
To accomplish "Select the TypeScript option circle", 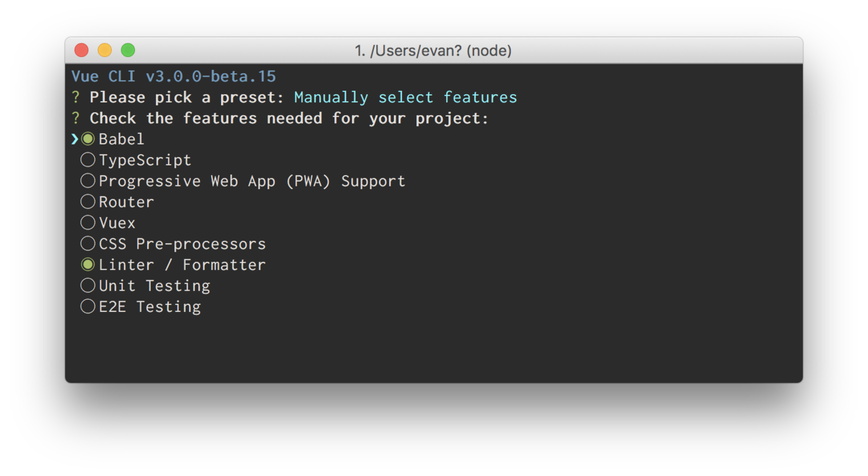I will [x=88, y=160].
